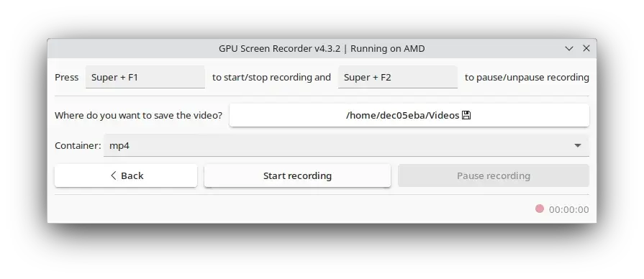Click the red recording indicator dot
Screen dimensions: 644x279
pos(539,209)
